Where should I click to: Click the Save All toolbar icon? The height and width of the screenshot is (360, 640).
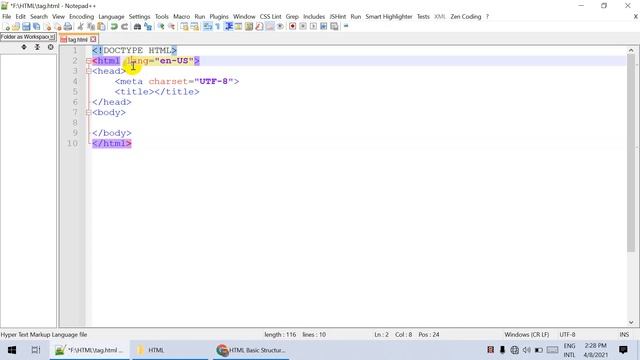(36, 27)
